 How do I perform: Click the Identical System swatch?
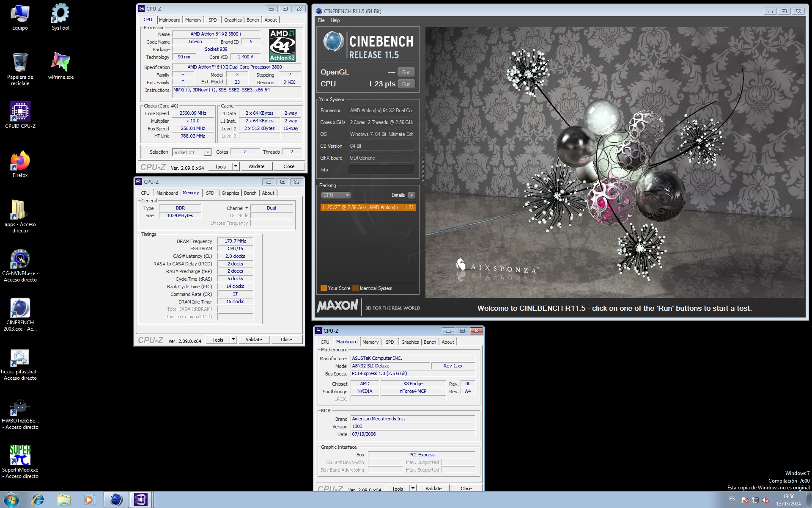(356, 288)
